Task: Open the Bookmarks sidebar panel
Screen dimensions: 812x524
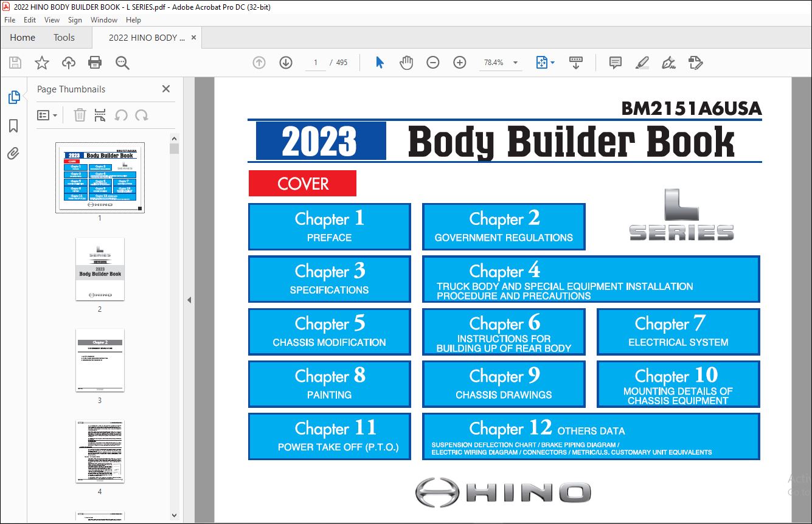Action: click(x=13, y=126)
